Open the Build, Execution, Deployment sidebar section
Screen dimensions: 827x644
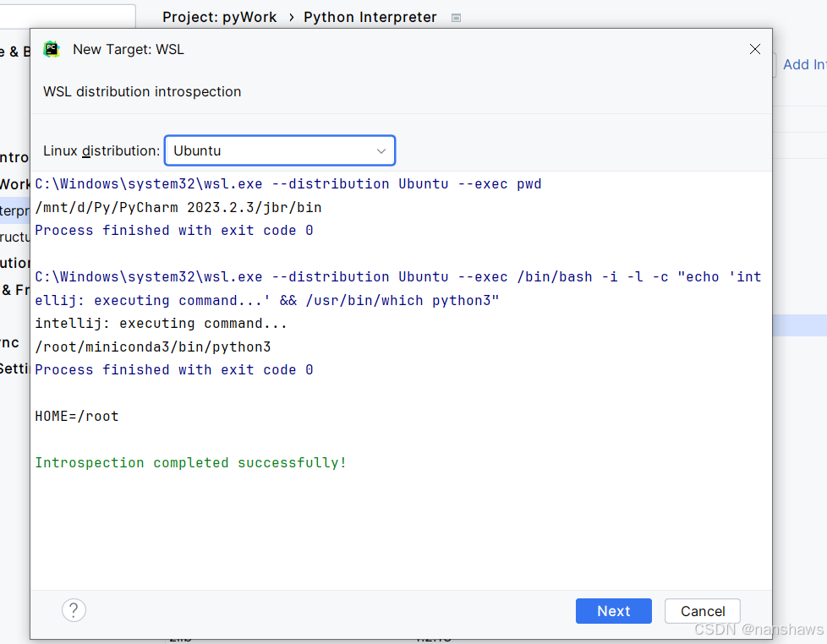click(x=15, y=263)
